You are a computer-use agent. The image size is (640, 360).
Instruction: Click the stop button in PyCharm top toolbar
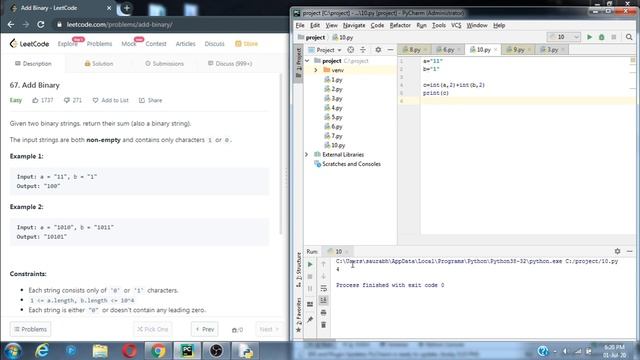point(613,37)
